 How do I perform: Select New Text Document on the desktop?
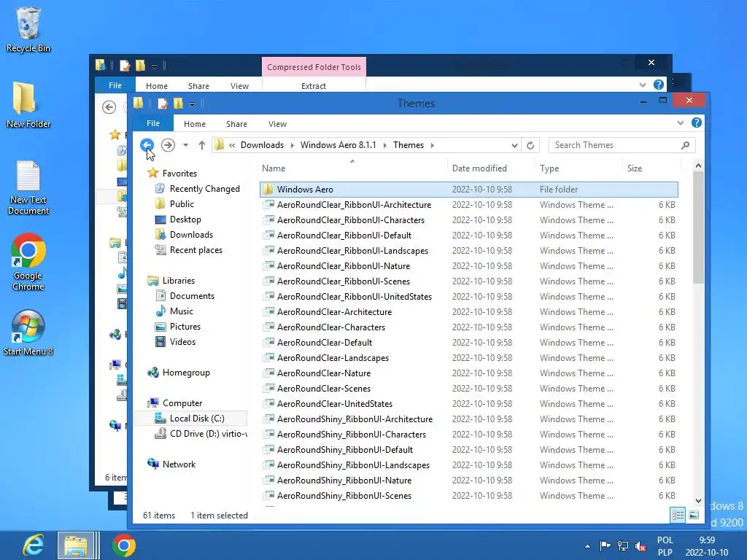[28, 187]
